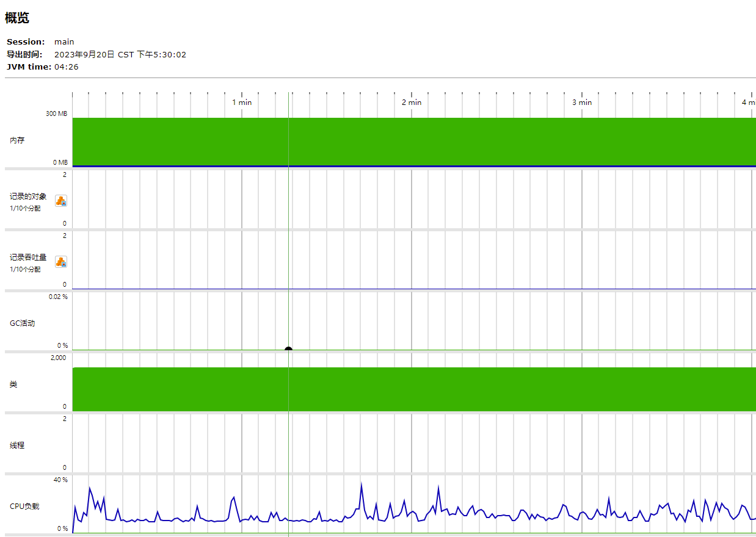This screenshot has height=537, width=756.
Task: Click the 内存 row label
Action: 17,140
